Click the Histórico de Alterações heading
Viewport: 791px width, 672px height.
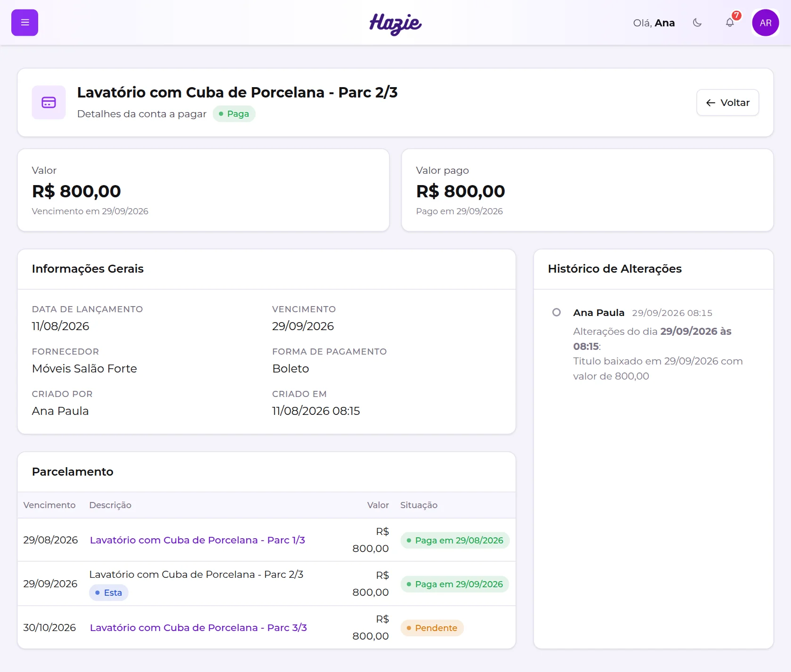coord(615,269)
